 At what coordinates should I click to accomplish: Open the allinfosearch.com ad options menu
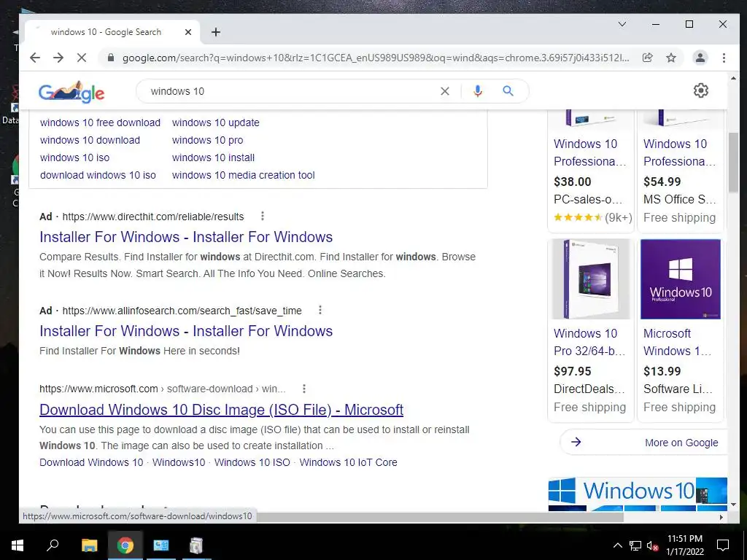point(320,311)
